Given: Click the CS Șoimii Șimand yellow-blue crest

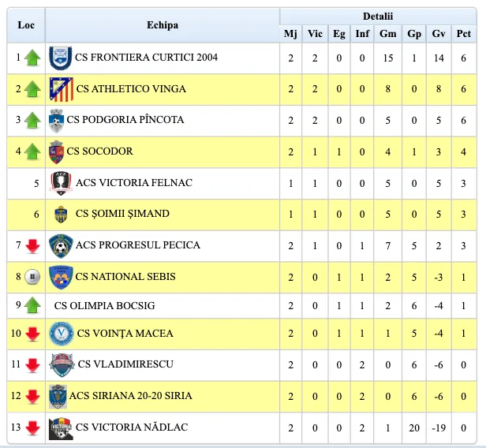Looking at the screenshot, I should 61,215.
